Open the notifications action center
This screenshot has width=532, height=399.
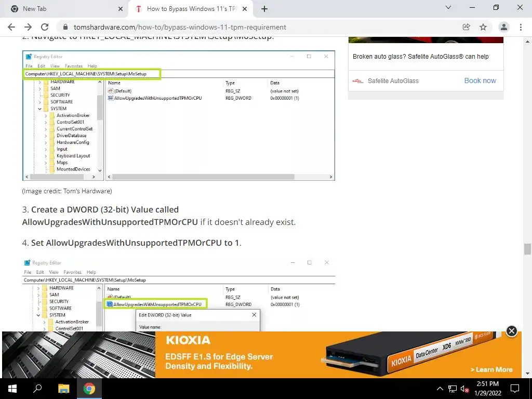point(515,389)
